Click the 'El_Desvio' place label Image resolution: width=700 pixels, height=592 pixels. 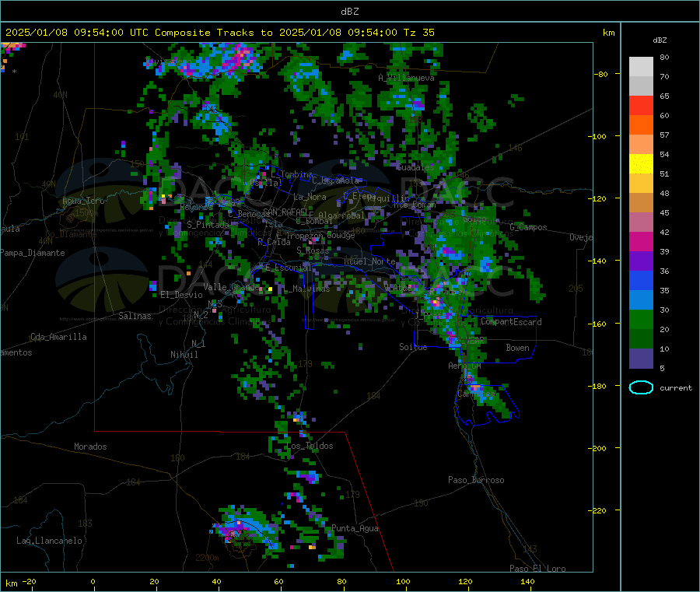[181, 295]
